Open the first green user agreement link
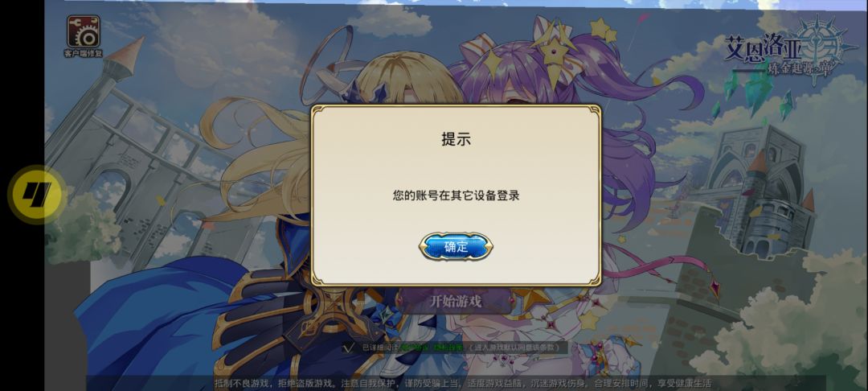868x391 pixels. pyautogui.click(x=412, y=348)
